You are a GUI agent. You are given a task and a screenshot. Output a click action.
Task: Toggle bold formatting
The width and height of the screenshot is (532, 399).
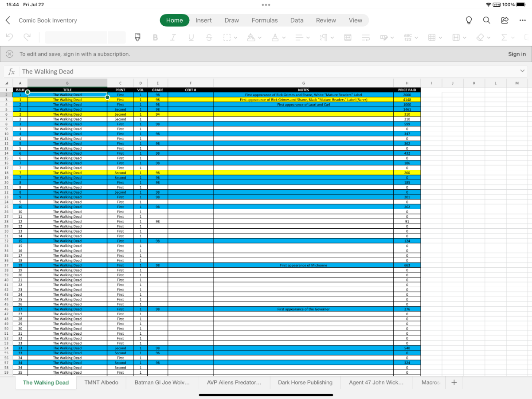click(155, 38)
